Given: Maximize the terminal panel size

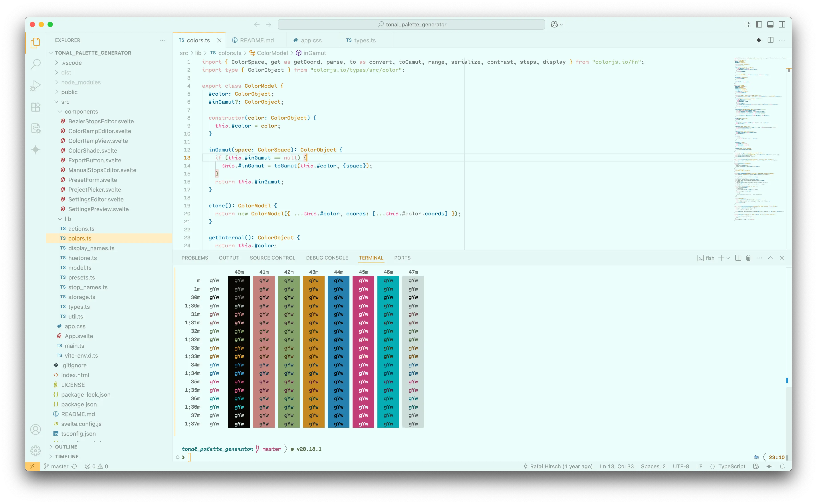Looking at the screenshot, I should point(770,258).
